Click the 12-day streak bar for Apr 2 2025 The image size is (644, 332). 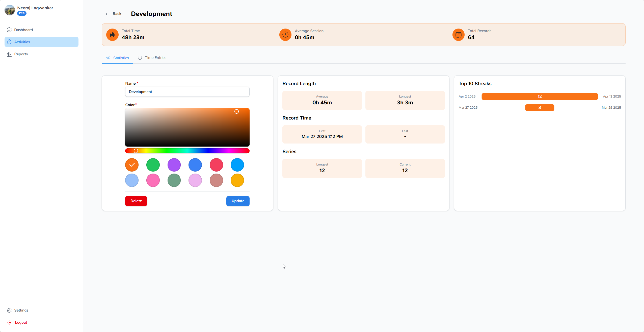[540, 96]
